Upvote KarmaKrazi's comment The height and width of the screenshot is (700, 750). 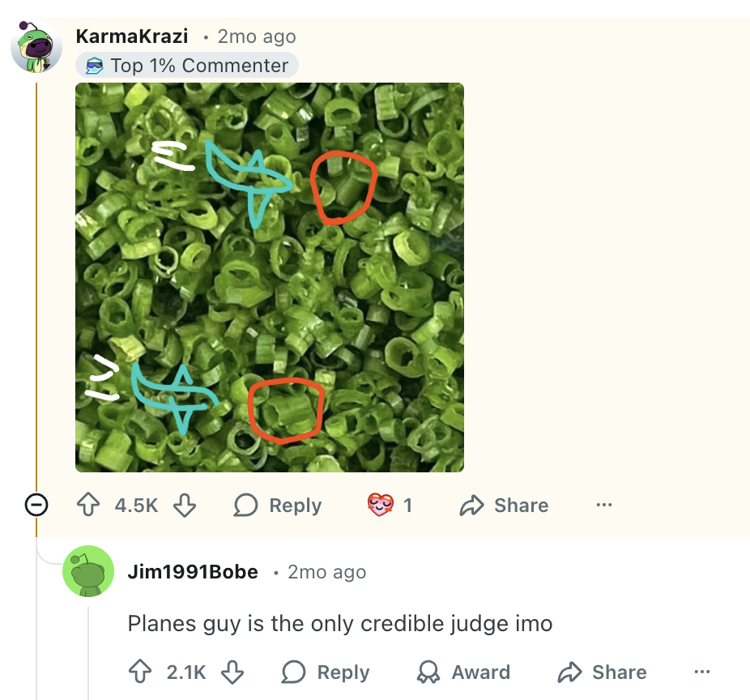87,506
